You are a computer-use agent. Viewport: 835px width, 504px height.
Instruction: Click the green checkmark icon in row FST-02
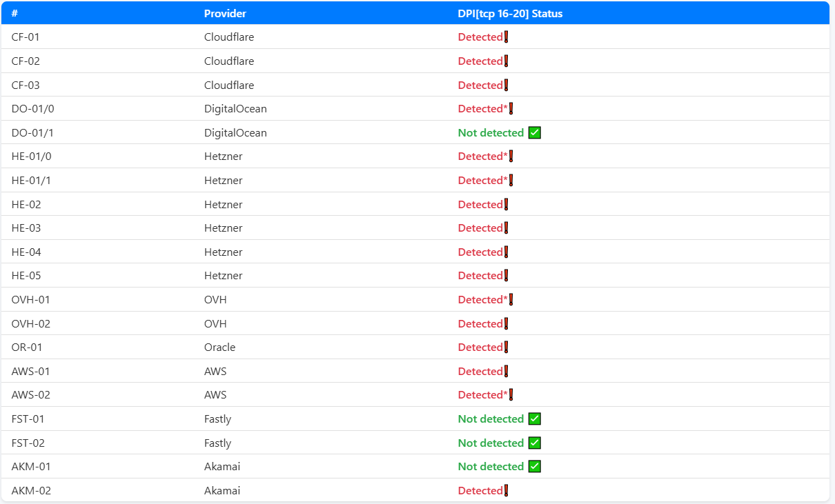[x=534, y=443]
